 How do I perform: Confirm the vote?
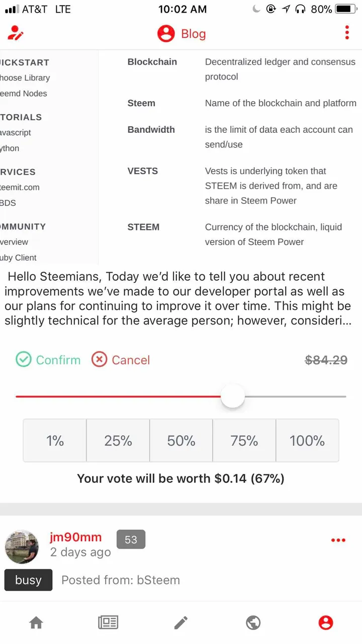(x=48, y=360)
